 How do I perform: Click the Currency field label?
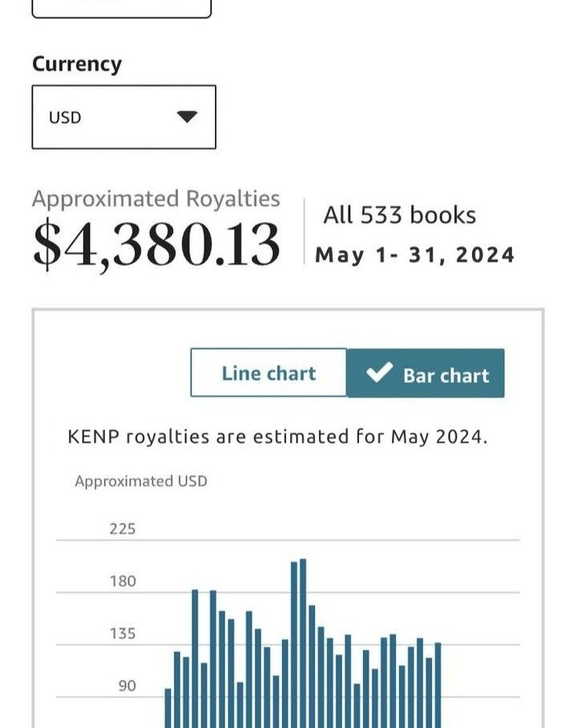(77, 64)
